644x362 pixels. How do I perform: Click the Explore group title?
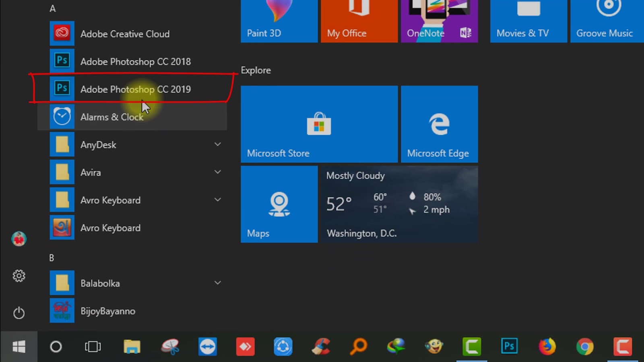click(x=256, y=70)
